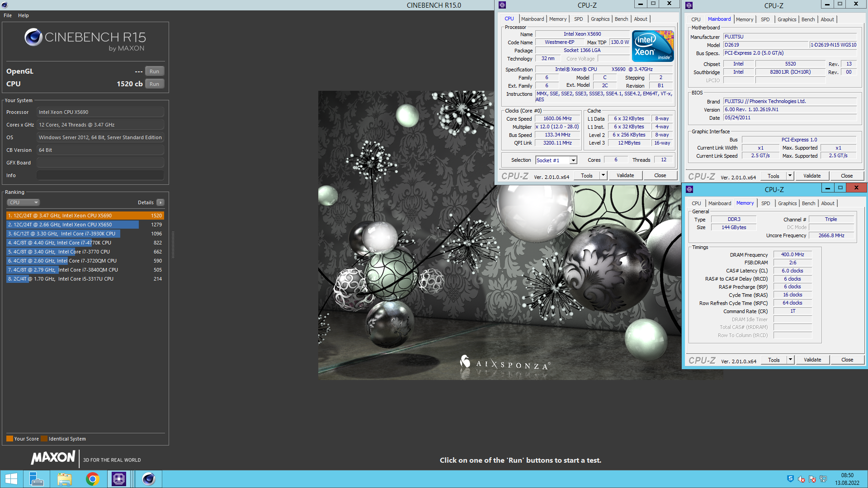
Task: Open the File menu in Cinebench
Action: (8, 15)
